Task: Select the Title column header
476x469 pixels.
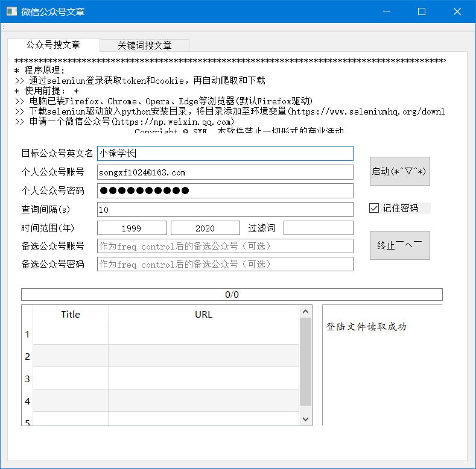Action: click(x=71, y=314)
